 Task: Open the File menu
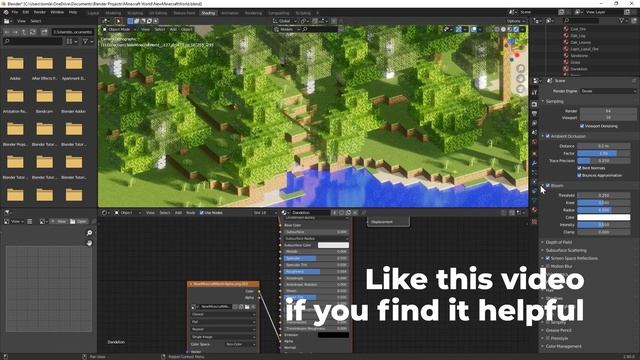(15, 12)
